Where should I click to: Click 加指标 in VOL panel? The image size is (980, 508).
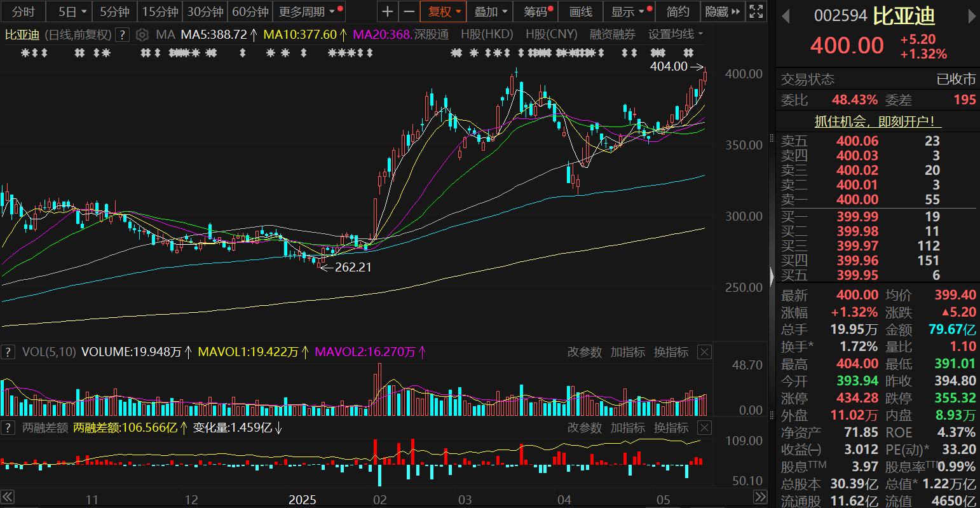point(627,352)
